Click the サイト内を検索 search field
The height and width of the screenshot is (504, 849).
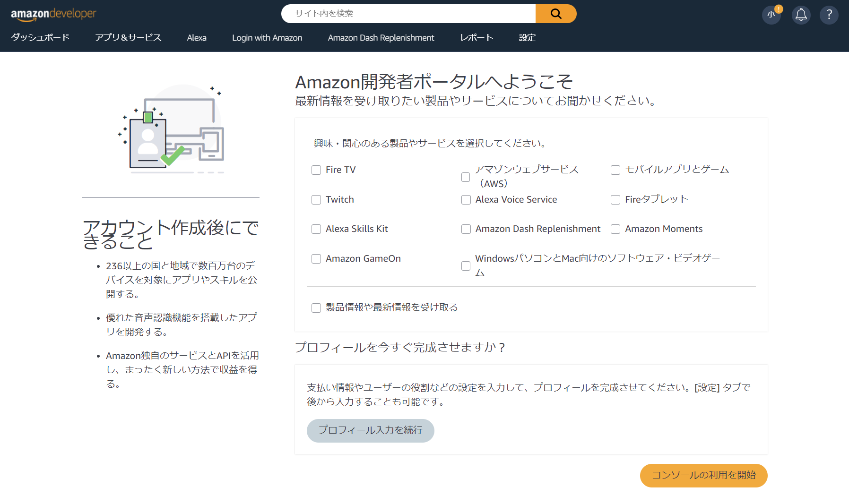pos(408,14)
